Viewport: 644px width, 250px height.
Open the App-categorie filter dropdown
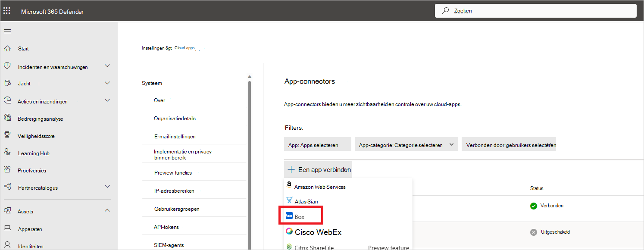click(406, 145)
